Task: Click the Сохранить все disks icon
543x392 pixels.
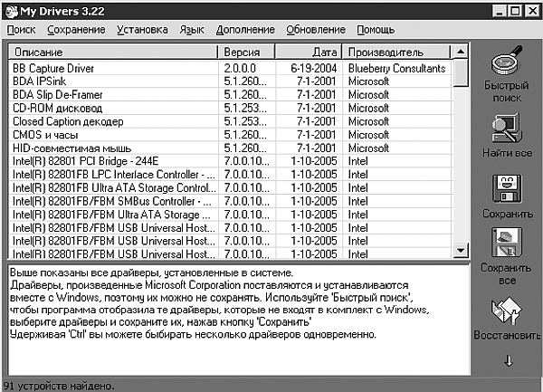Action: pyautogui.click(x=507, y=242)
